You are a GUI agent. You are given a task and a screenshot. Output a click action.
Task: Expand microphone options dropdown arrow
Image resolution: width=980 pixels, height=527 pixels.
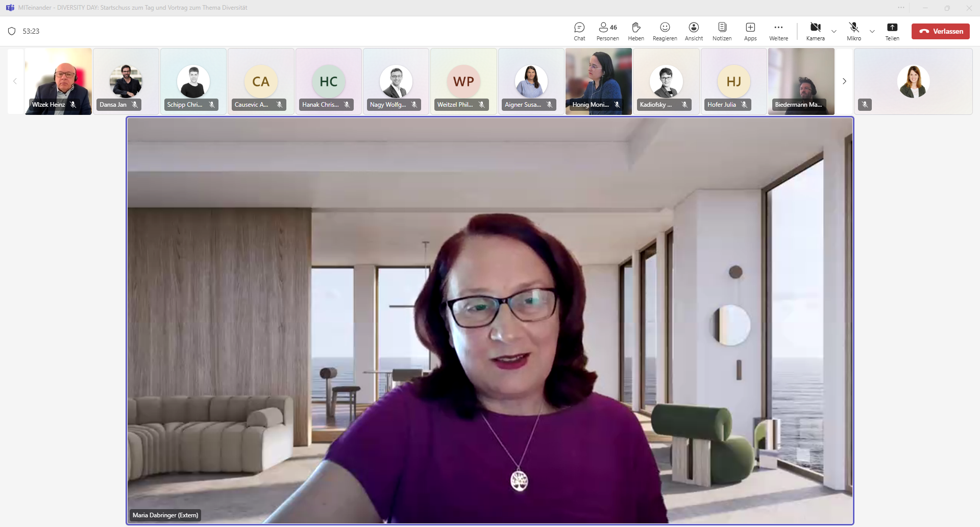(x=872, y=32)
